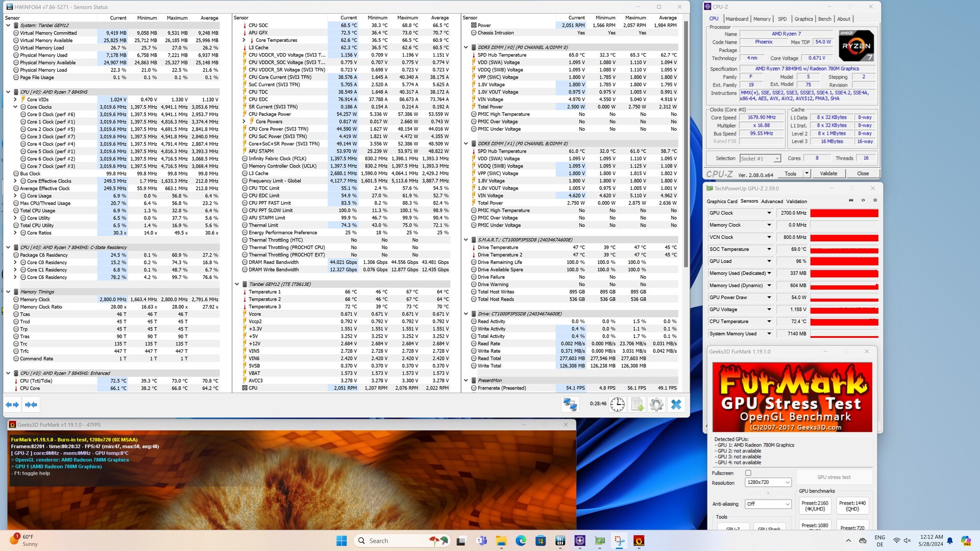The height and width of the screenshot is (551, 980).
Task: Open CPU-Z Socket #1 selection dropdown
Action: click(761, 158)
